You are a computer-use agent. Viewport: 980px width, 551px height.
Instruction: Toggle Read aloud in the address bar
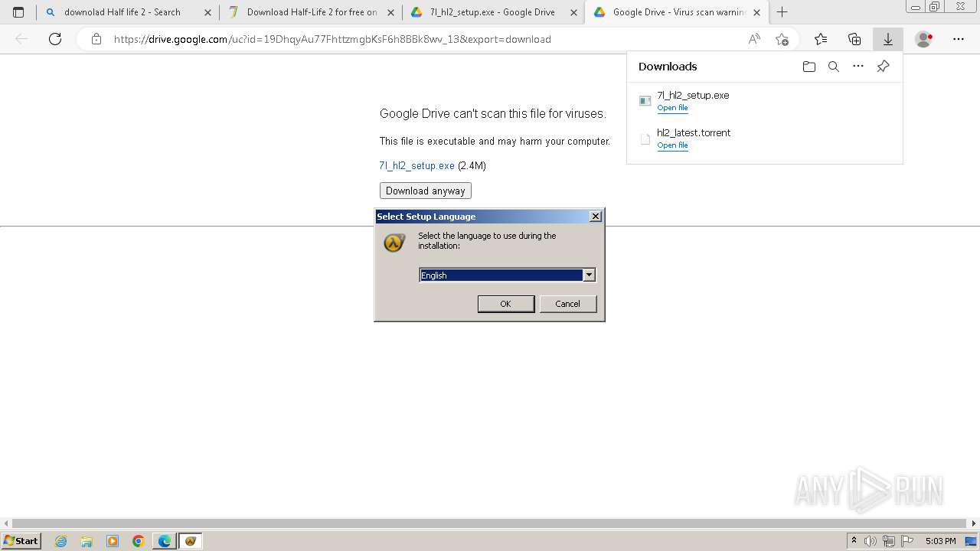click(x=754, y=39)
